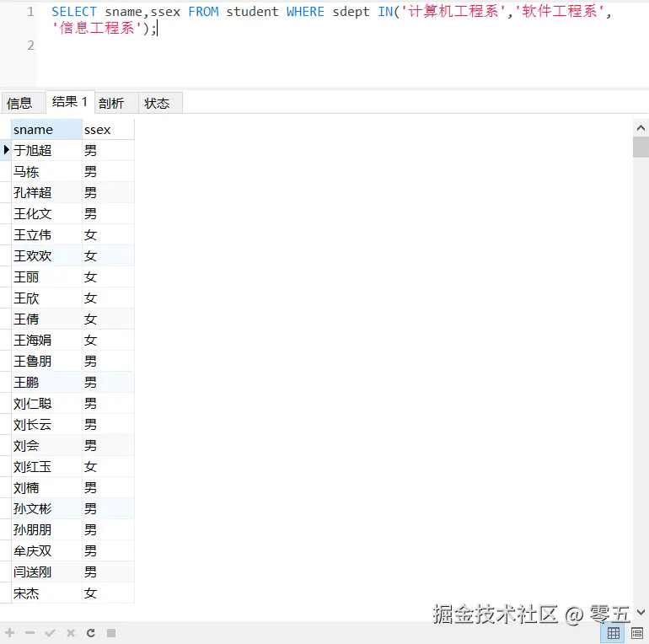Image resolution: width=649 pixels, height=644 pixels.
Task: Click the delete record minus icon
Action: pyautogui.click(x=29, y=632)
